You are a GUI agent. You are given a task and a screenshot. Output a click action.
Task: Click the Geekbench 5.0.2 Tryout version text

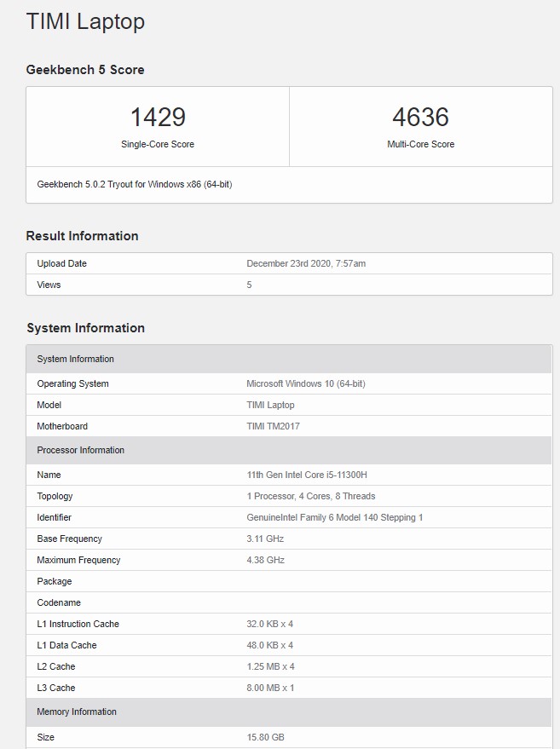tap(135, 184)
